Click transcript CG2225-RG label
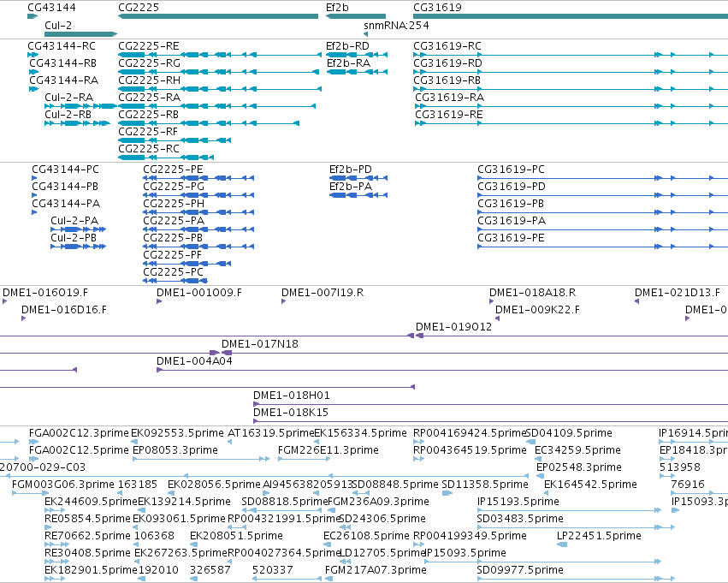Screen dimensions: 728x583 [x=149, y=63]
